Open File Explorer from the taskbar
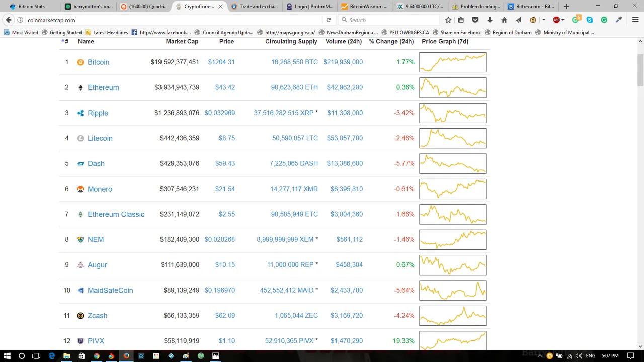The image size is (644, 362). [x=66, y=356]
